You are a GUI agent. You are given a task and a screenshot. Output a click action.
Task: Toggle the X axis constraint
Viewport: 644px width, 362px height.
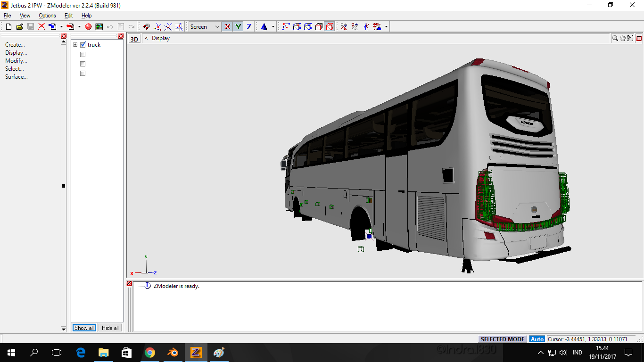click(x=228, y=26)
